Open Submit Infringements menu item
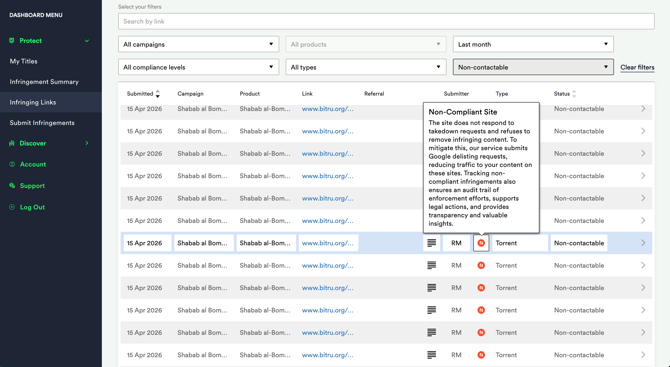The image size is (670, 367). (x=42, y=123)
